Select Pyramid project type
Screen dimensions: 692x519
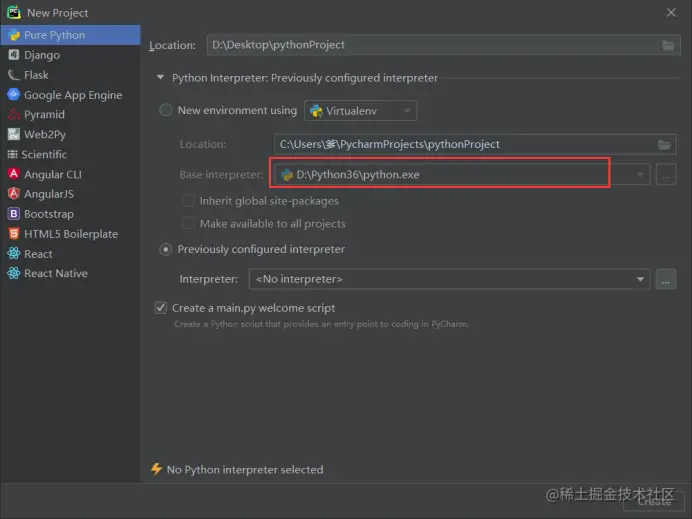coord(70,114)
